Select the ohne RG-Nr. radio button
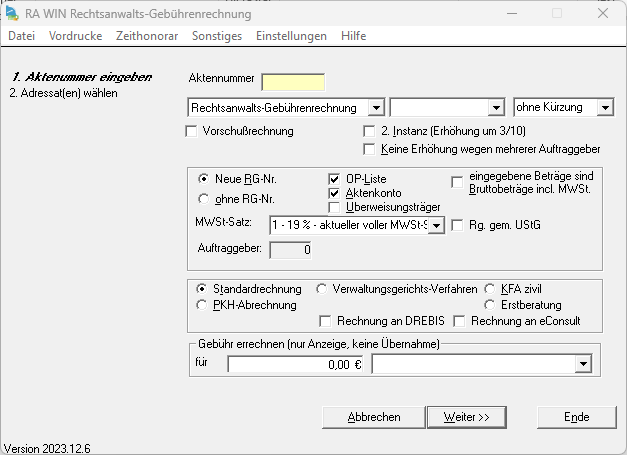This screenshot has width=627, height=455. tap(204, 199)
